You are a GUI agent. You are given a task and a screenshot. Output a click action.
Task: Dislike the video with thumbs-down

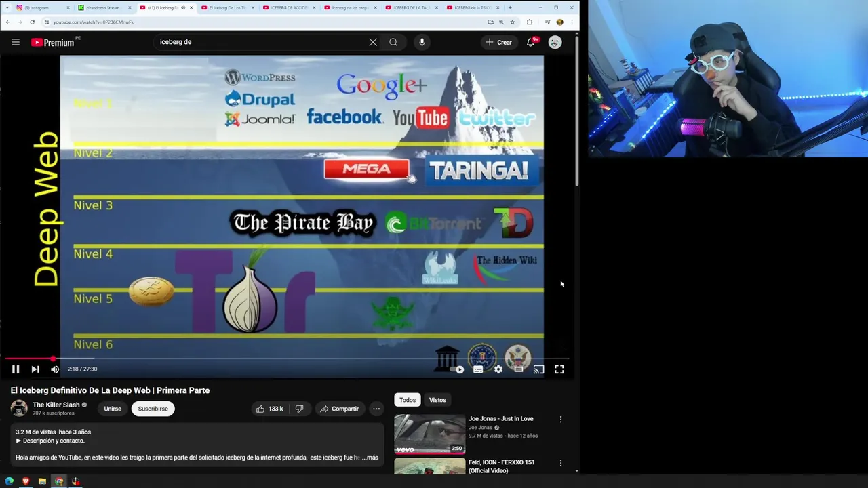(x=299, y=409)
